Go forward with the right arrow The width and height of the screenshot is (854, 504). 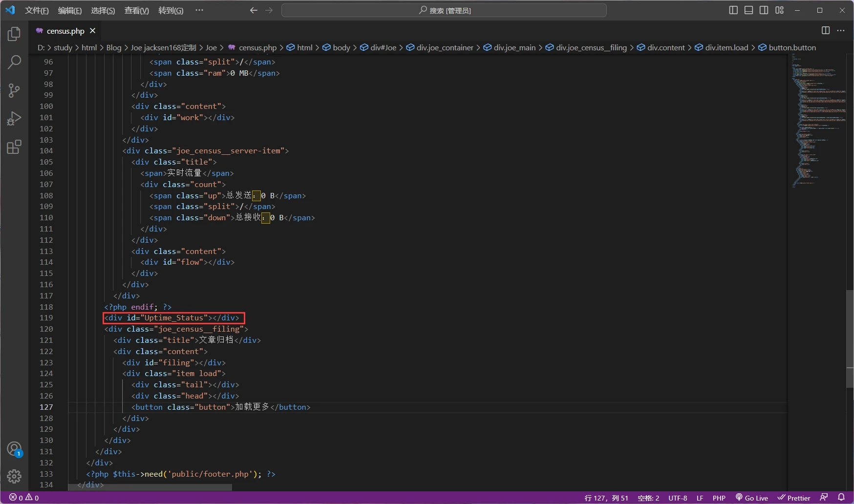pos(269,10)
